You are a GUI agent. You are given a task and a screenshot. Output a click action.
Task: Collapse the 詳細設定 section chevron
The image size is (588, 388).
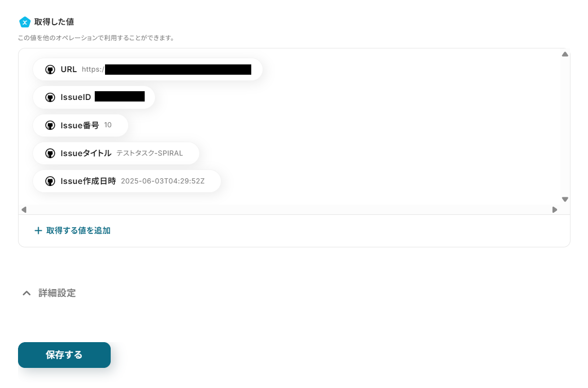coord(27,293)
